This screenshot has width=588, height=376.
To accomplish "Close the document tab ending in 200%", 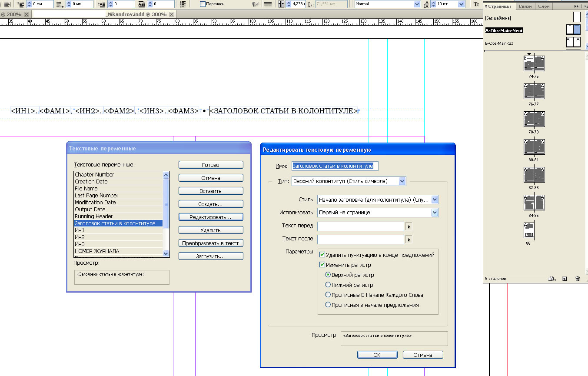I will pos(27,14).
